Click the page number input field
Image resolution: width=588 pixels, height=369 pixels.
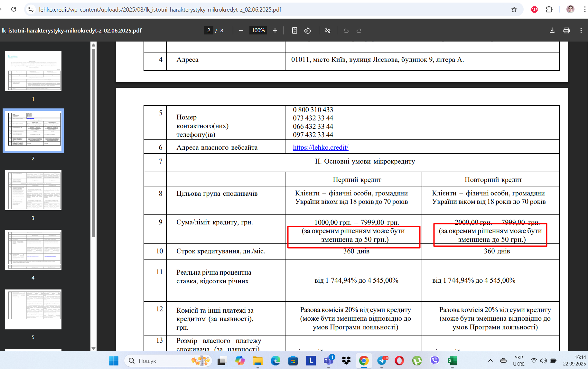coord(209,30)
